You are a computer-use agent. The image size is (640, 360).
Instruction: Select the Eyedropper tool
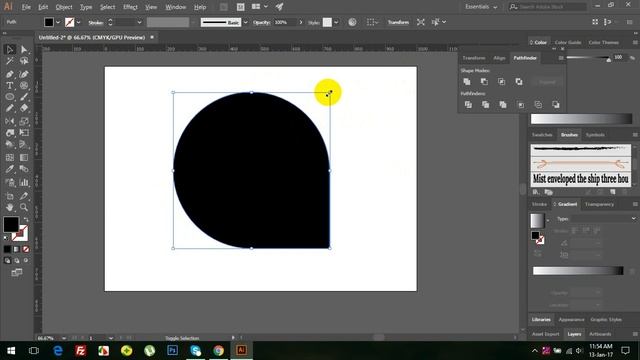click(x=10, y=169)
